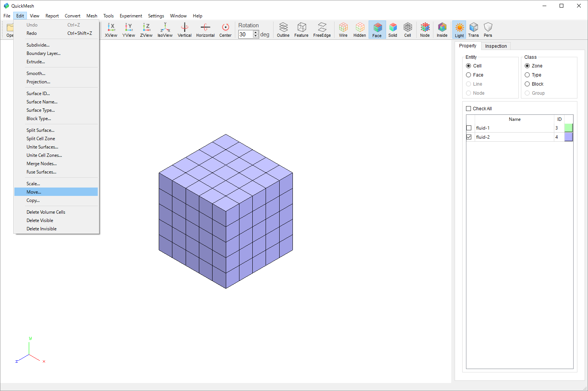Choose Boundary Layer... menu entry

point(56,53)
